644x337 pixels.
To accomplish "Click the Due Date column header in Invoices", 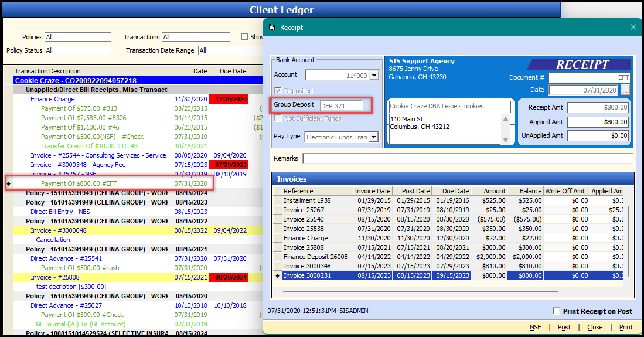I will pos(451,191).
